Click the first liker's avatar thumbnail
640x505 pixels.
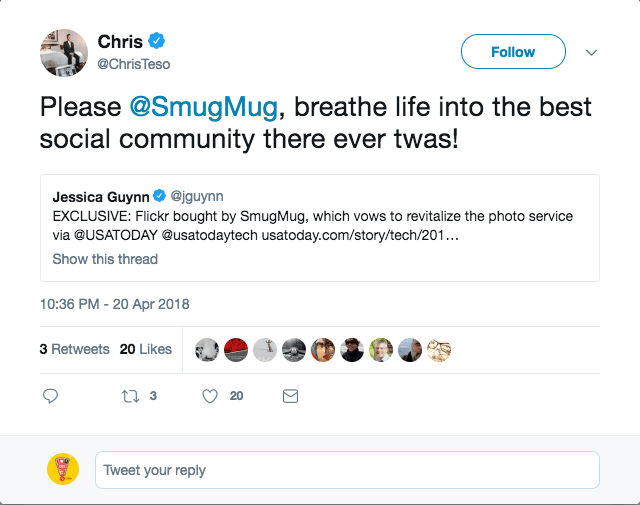(x=207, y=349)
